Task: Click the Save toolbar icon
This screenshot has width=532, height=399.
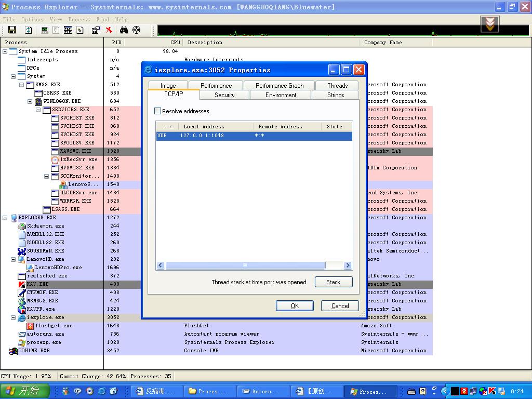Action: click(x=12, y=30)
